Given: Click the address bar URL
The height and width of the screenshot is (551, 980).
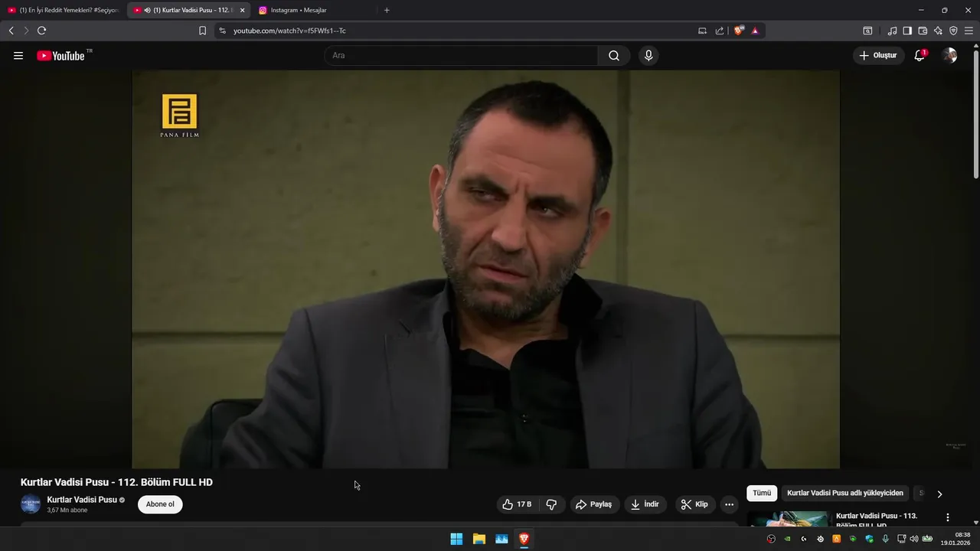Looking at the screenshot, I should click(289, 31).
